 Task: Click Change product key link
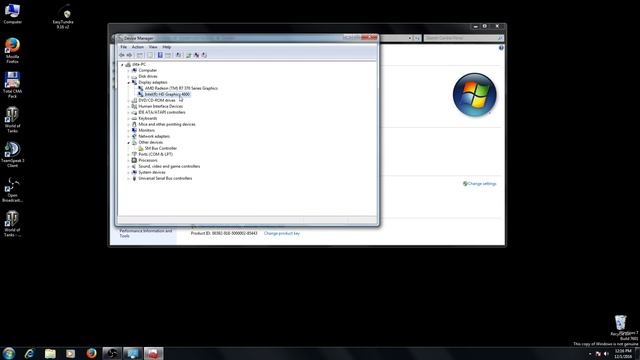coord(282,233)
